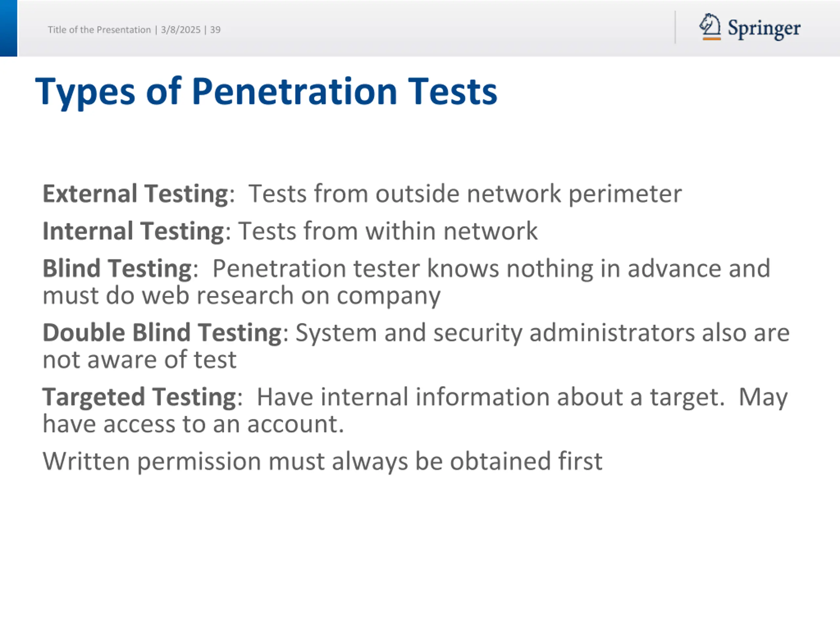Click the Springer horse logo icon
The image size is (840, 630).
tap(710, 25)
